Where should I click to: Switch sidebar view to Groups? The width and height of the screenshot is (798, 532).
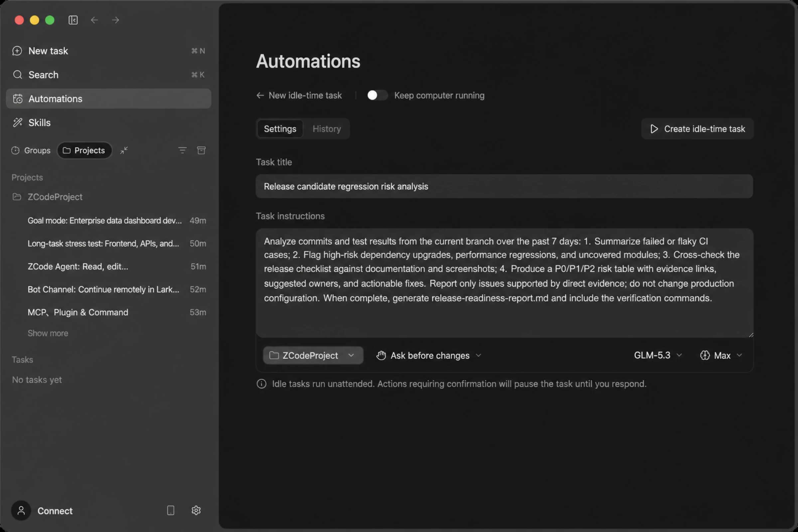(x=31, y=150)
